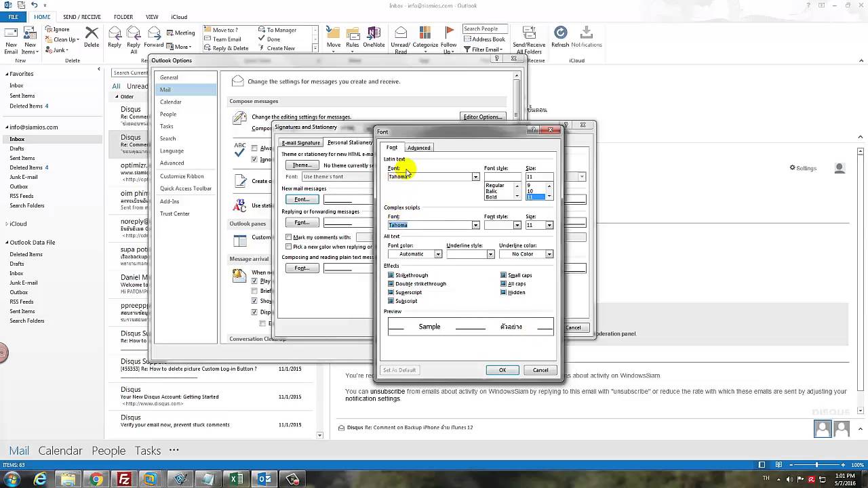The width and height of the screenshot is (868, 488).
Task: Toggle the Double strikethrough checkbox
Action: 391,284
